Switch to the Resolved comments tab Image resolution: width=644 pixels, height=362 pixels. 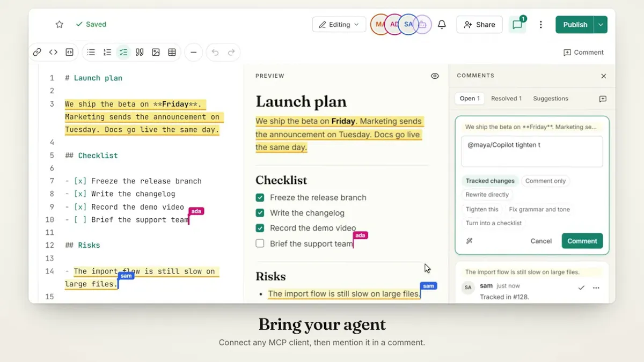coord(507,99)
